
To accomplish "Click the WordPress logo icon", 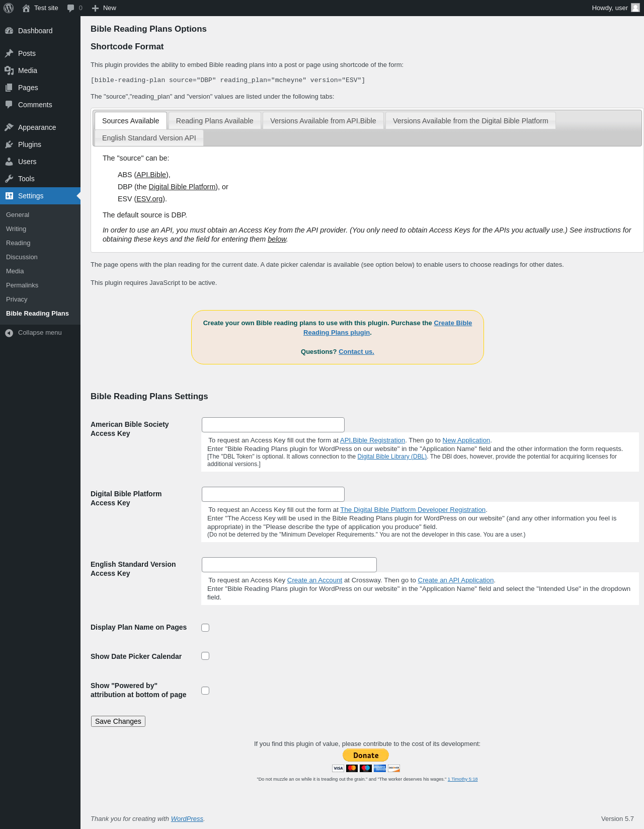I will point(9,8).
